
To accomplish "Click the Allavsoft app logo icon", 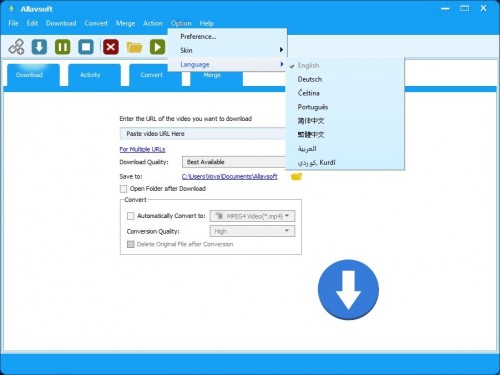I will tap(11, 9).
